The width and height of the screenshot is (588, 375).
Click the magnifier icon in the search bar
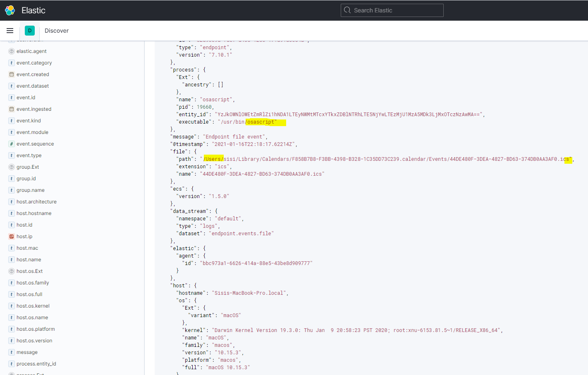(x=347, y=10)
